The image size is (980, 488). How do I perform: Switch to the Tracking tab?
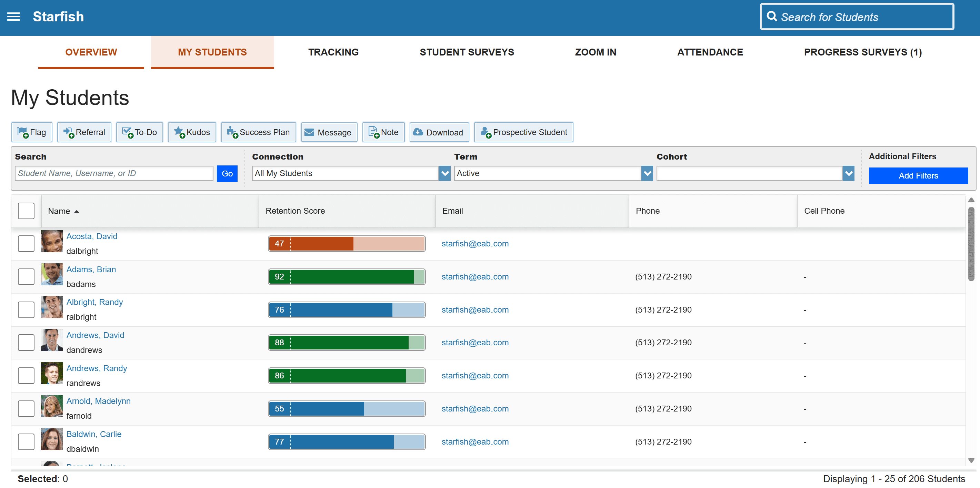(x=333, y=52)
